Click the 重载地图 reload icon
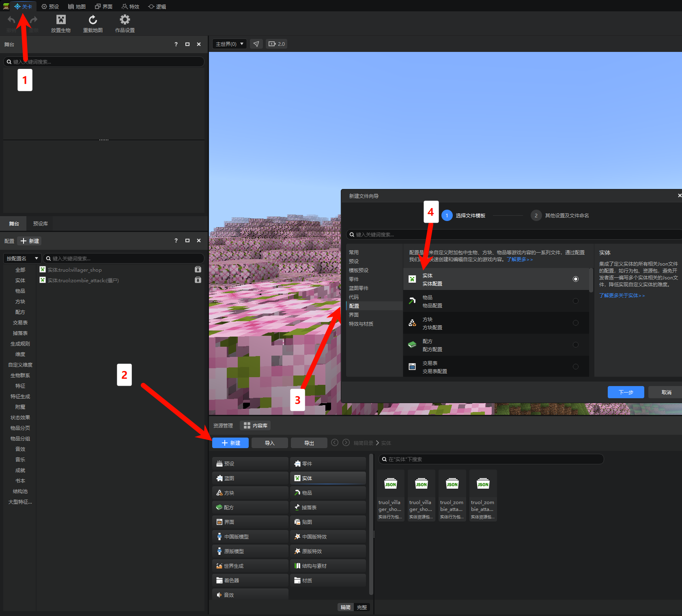682x616 pixels. click(x=93, y=20)
